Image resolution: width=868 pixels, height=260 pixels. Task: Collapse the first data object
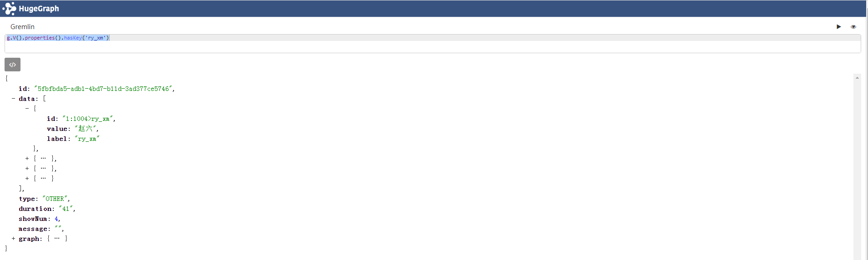27,109
